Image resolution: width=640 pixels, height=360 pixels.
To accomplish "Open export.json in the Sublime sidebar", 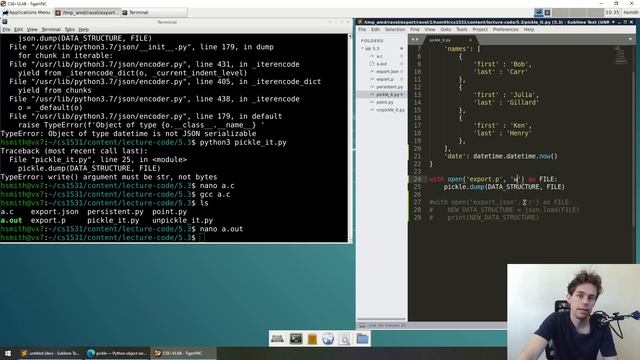I will click(x=387, y=71).
